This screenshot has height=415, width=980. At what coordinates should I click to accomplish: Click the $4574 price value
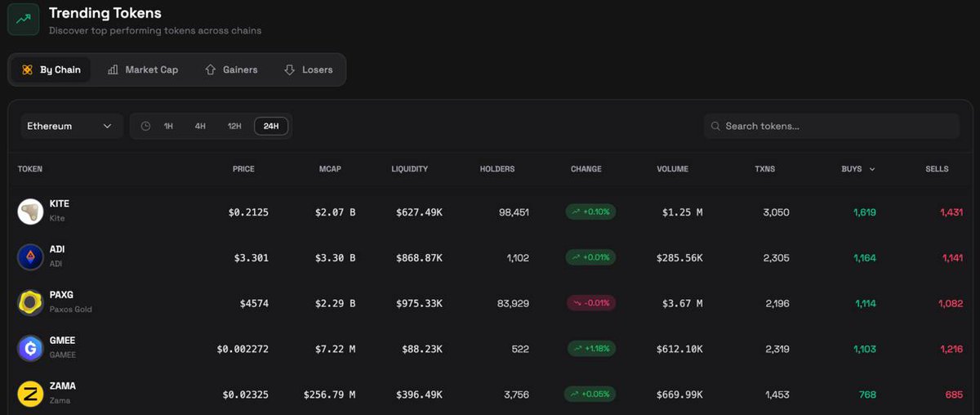coord(254,304)
